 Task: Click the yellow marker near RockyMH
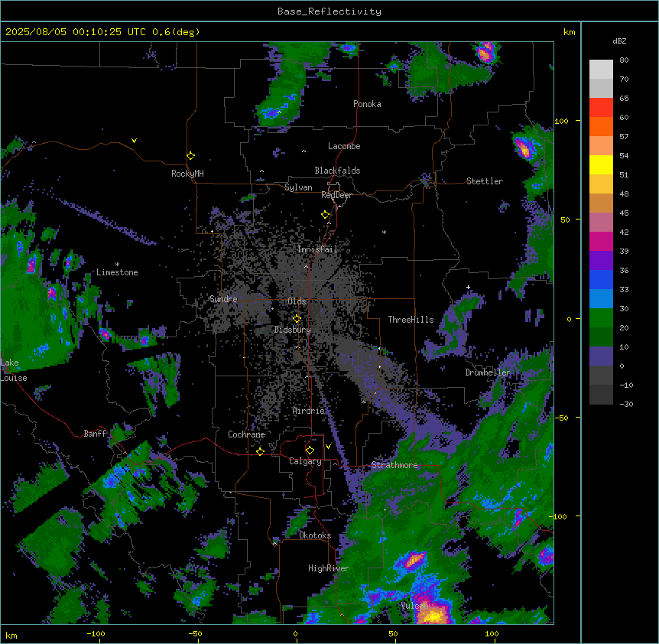(190, 156)
